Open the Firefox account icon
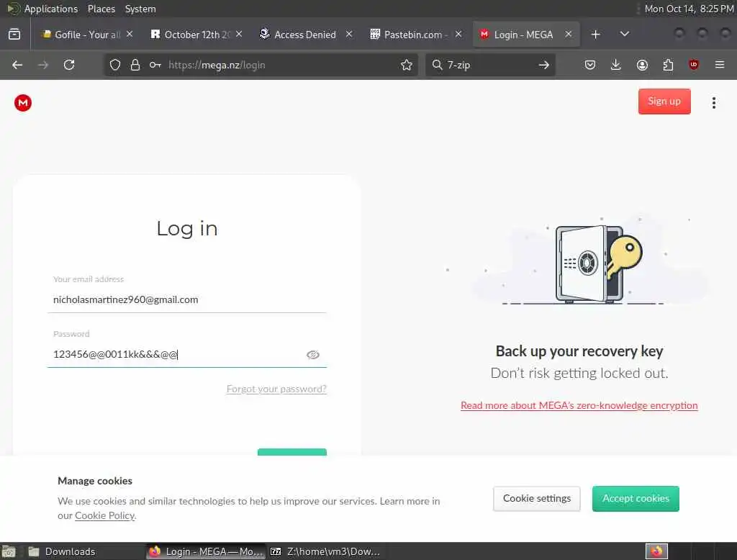737x560 pixels. pyautogui.click(x=641, y=65)
